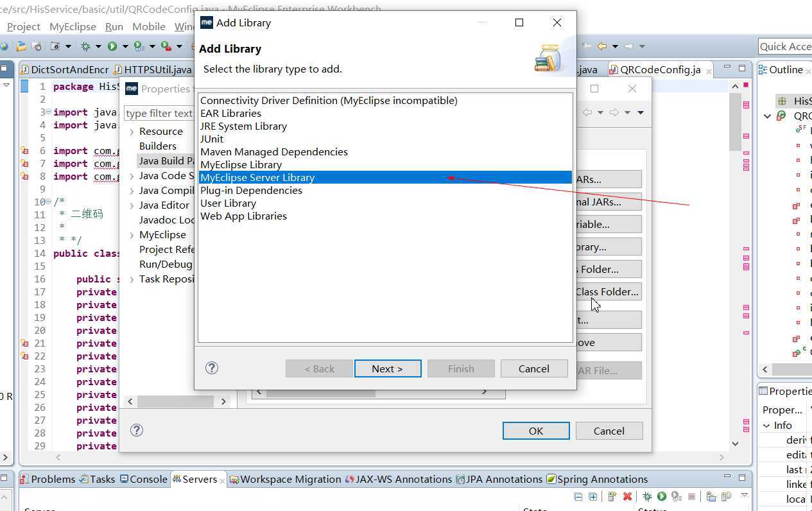This screenshot has width=812, height=511.
Task: Expand the Resource node in Properties tree
Action: (132, 132)
